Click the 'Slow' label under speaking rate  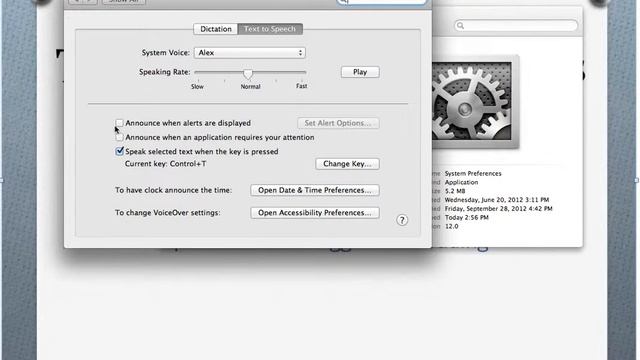tap(197, 87)
